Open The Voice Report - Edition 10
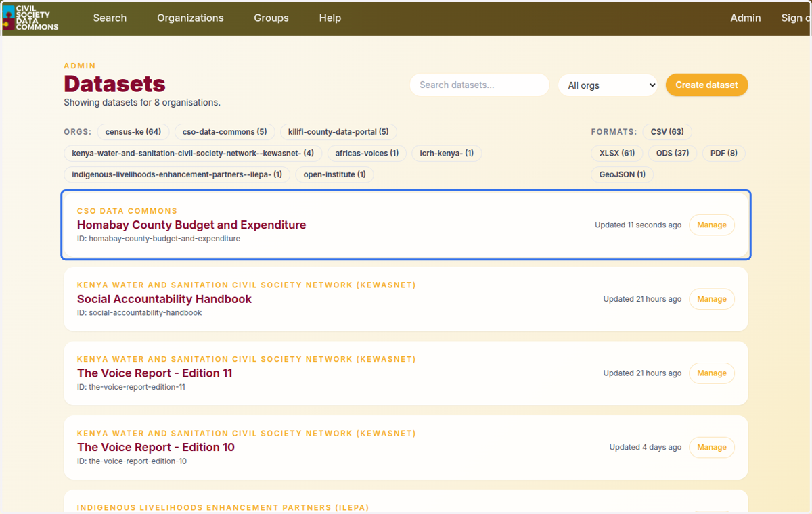Image resolution: width=812 pixels, height=514 pixels. (x=156, y=447)
